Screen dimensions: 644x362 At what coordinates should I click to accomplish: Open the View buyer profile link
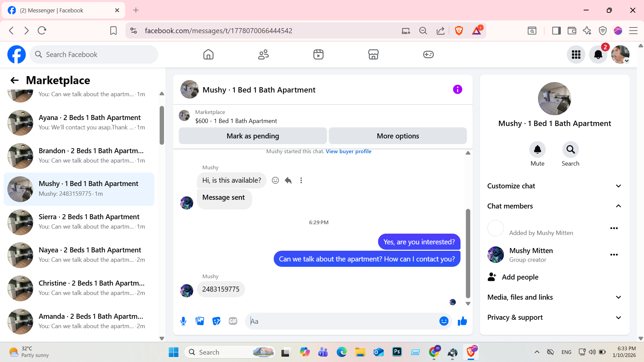click(348, 152)
